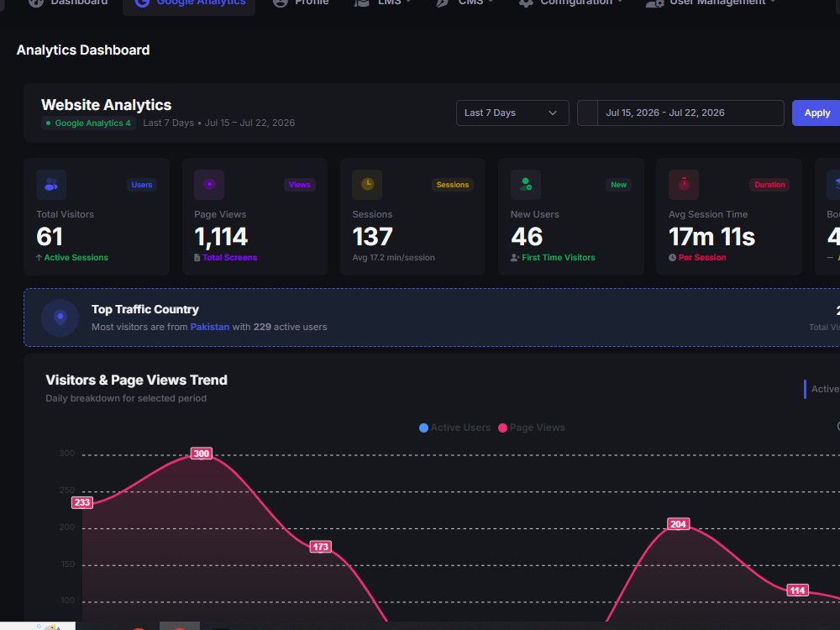Expand the CMS nav menu
Image resolution: width=840 pixels, height=630 pixels.
[465, 3]
